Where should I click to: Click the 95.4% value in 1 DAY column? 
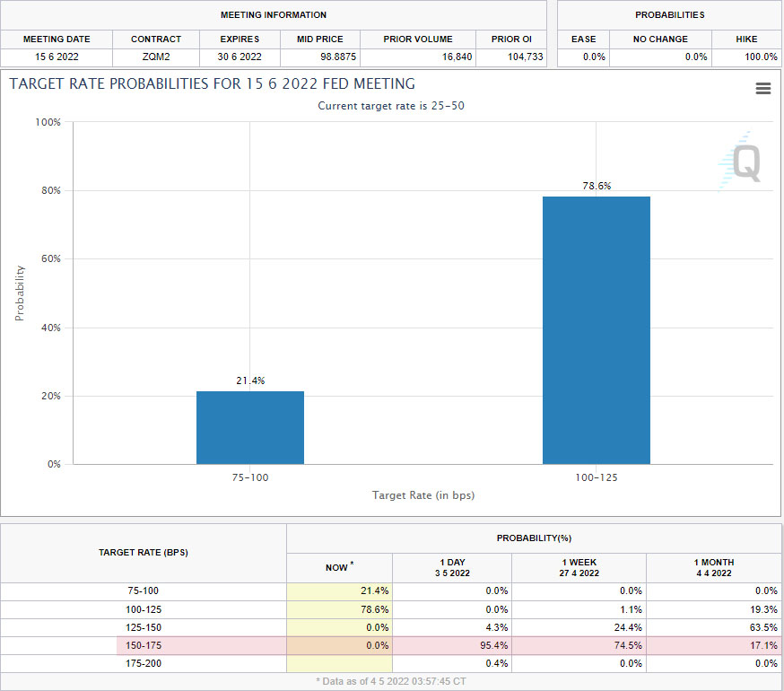(x=494, y=645)
